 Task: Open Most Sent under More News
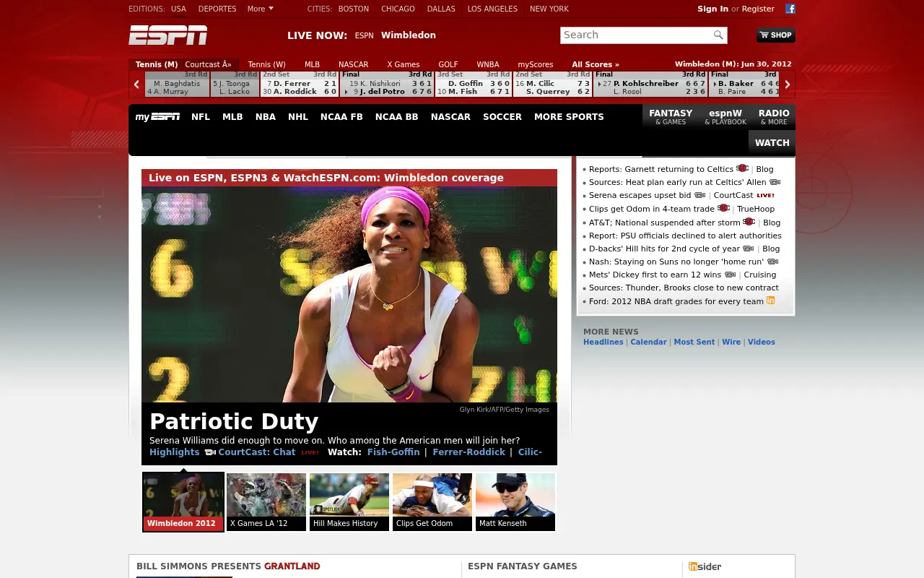pyautogui.click(x=694, y=342)
